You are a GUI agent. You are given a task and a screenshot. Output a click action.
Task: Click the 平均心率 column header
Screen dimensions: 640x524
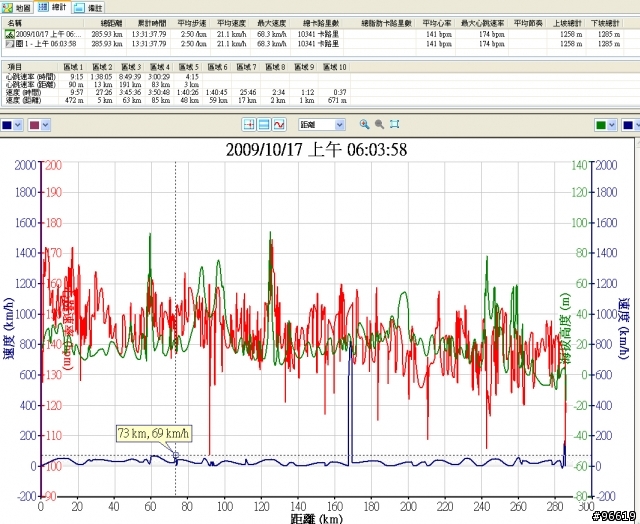[437, 23]
